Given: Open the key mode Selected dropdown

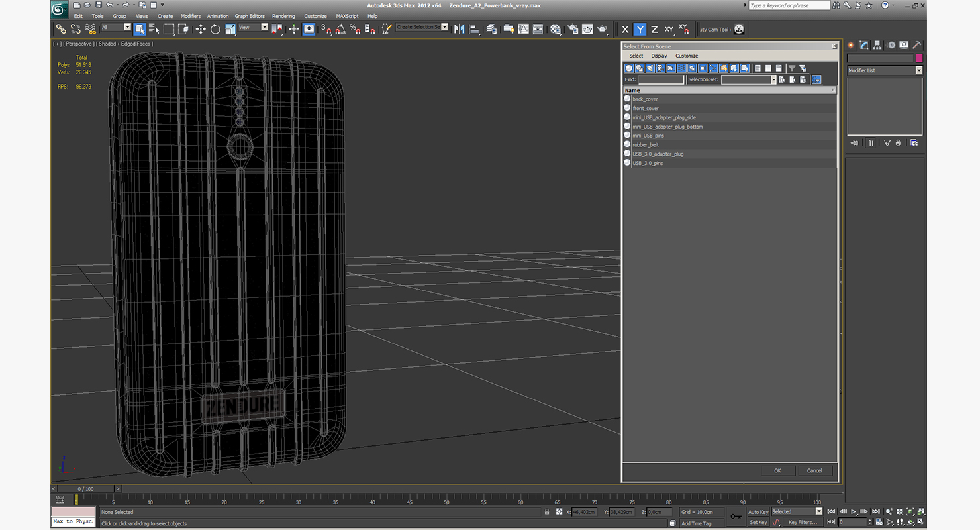Looking at the screenshot, I should (797, 512).
